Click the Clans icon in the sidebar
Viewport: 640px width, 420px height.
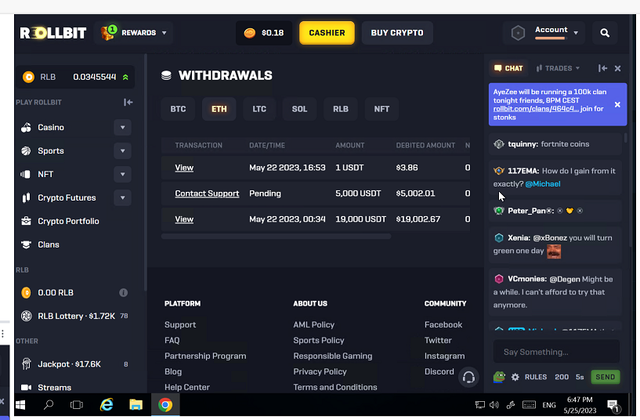(x=26, y=244)
